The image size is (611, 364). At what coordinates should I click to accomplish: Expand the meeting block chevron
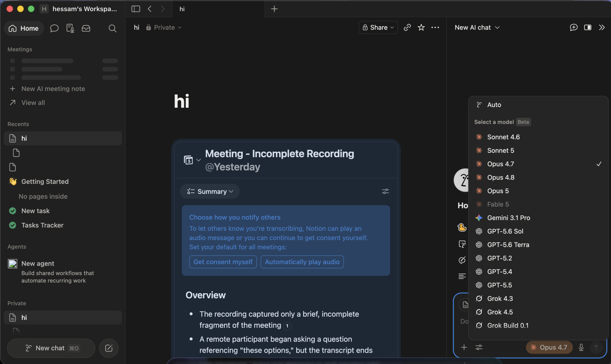coord(198,160)
